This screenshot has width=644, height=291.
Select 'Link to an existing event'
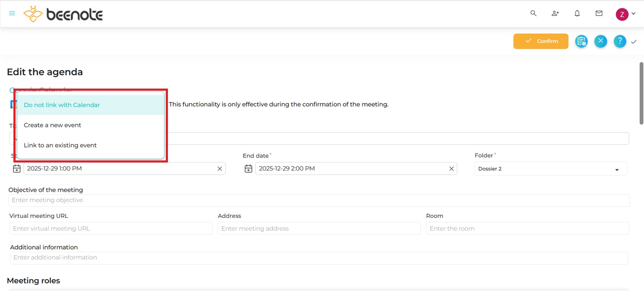tap(60, 145)
